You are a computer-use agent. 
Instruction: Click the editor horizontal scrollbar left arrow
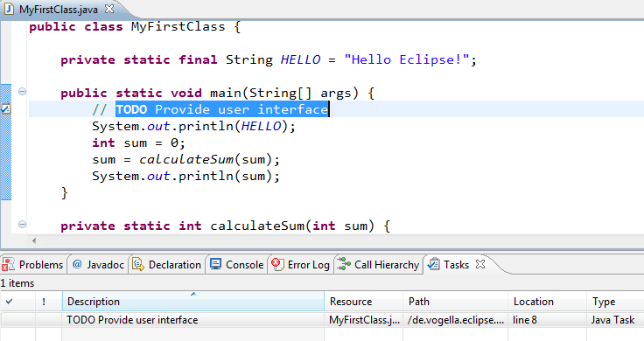(x=34, y=240)
